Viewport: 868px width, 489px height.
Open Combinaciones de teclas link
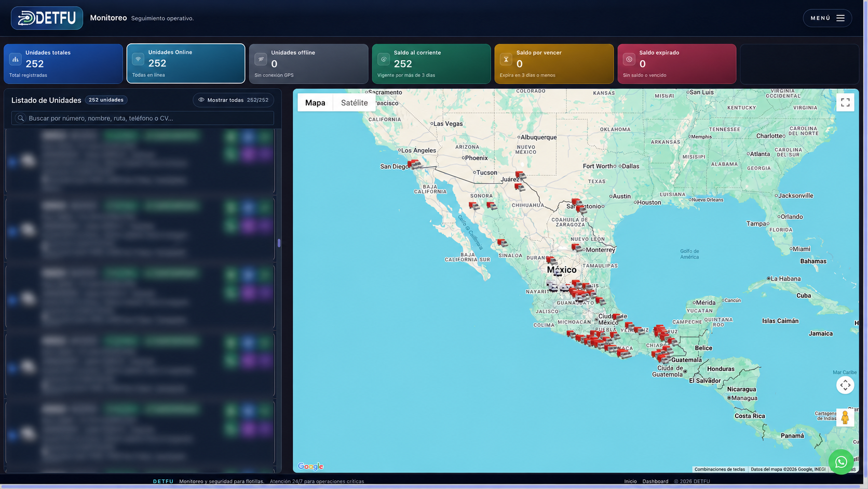(720, 469)
